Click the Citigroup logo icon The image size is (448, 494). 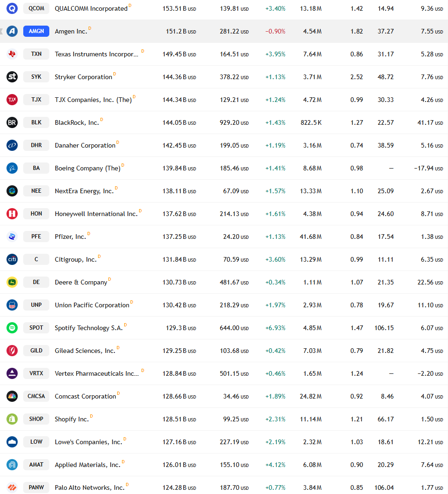point(12,259)
